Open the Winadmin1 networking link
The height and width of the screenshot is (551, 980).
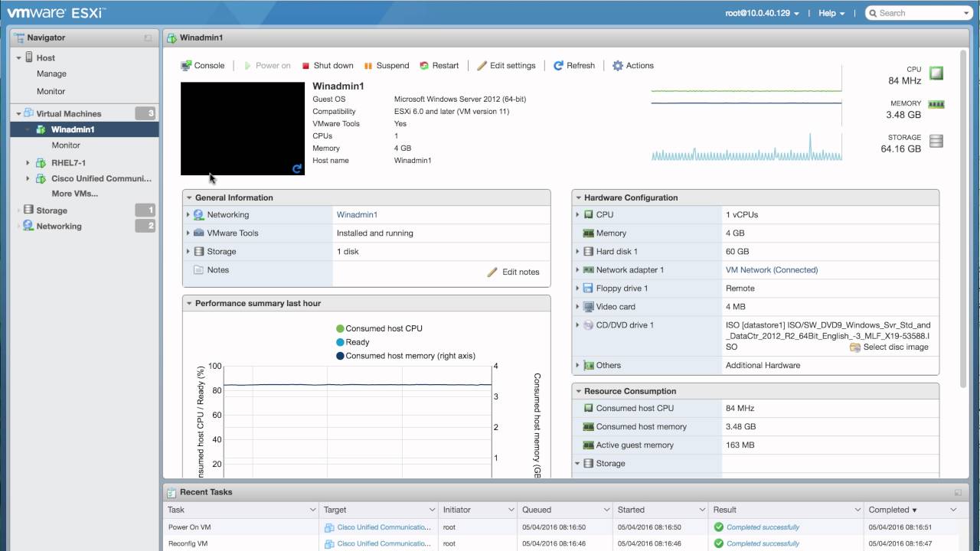[357, 215]
